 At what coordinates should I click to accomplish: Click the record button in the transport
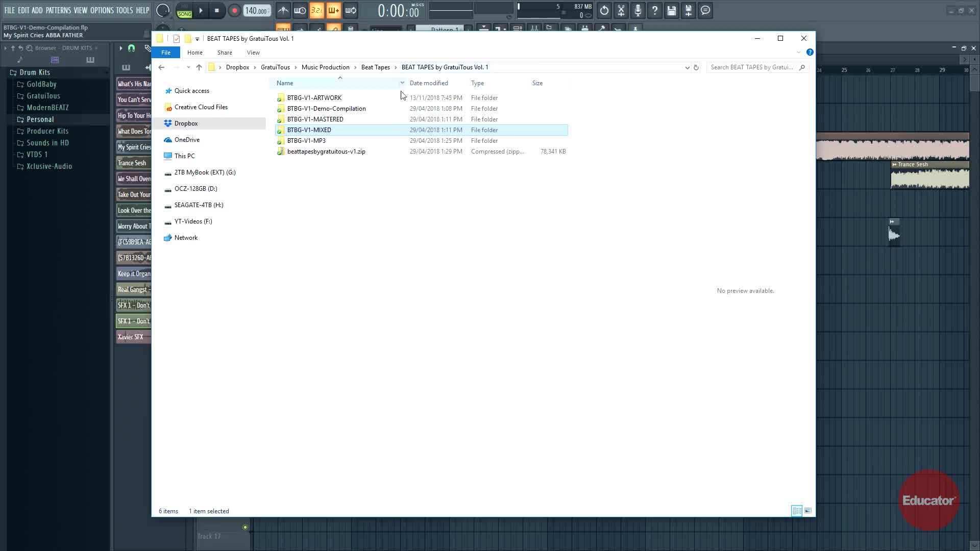pos(234,11)
